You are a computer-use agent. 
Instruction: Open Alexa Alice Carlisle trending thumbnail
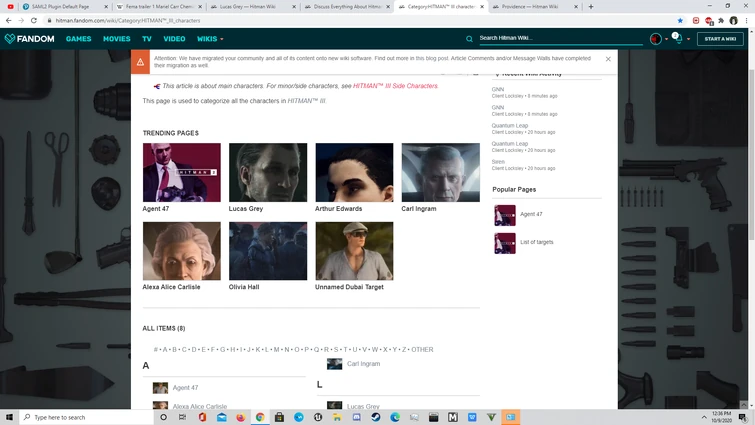tap(182, 251)
